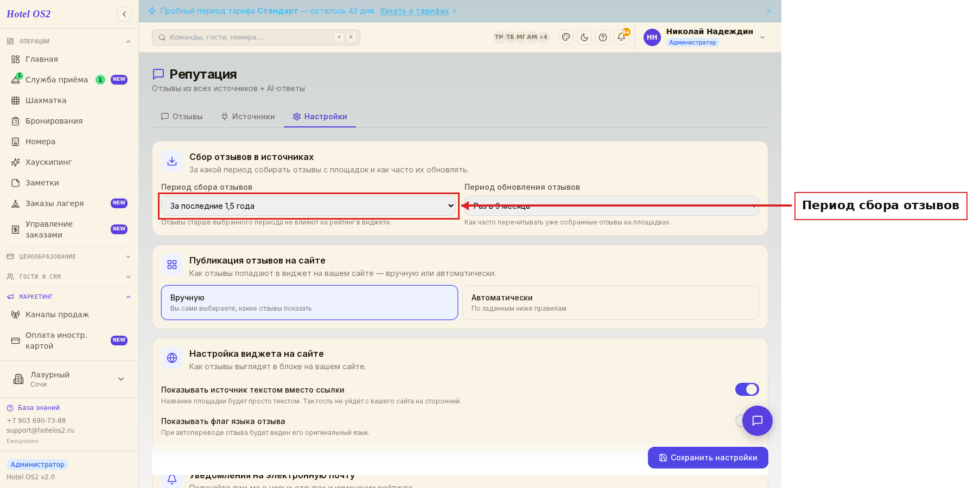Open Оплата иностр. картой in the sidebar

click(69, 341)
